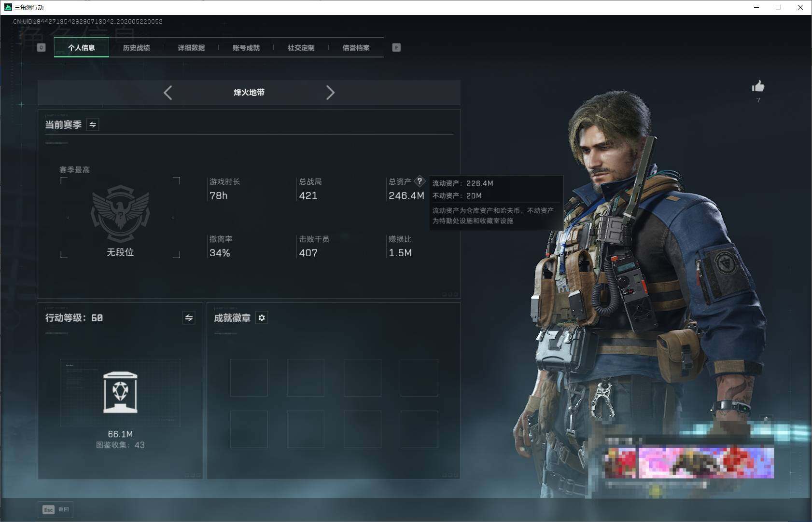
Task: Click the 烽火地带 mode title
Action: tap(249, 93)
